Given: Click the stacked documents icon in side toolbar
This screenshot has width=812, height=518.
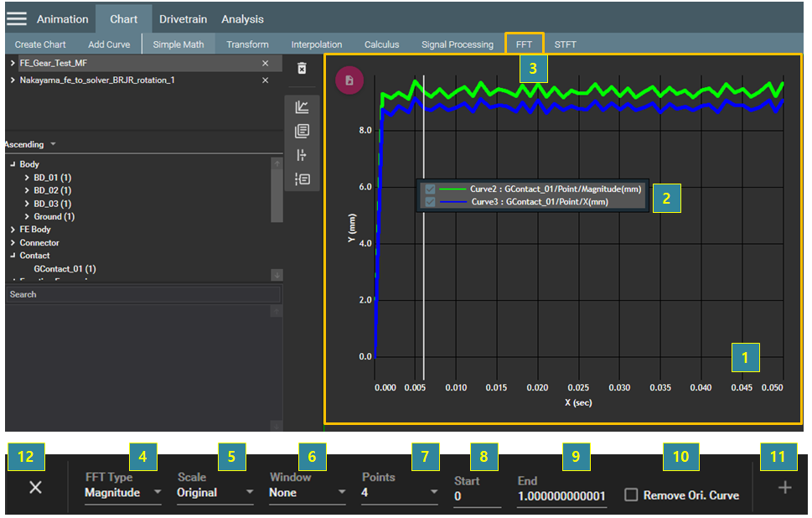Looking at the screenshot, I should (303, 131).
